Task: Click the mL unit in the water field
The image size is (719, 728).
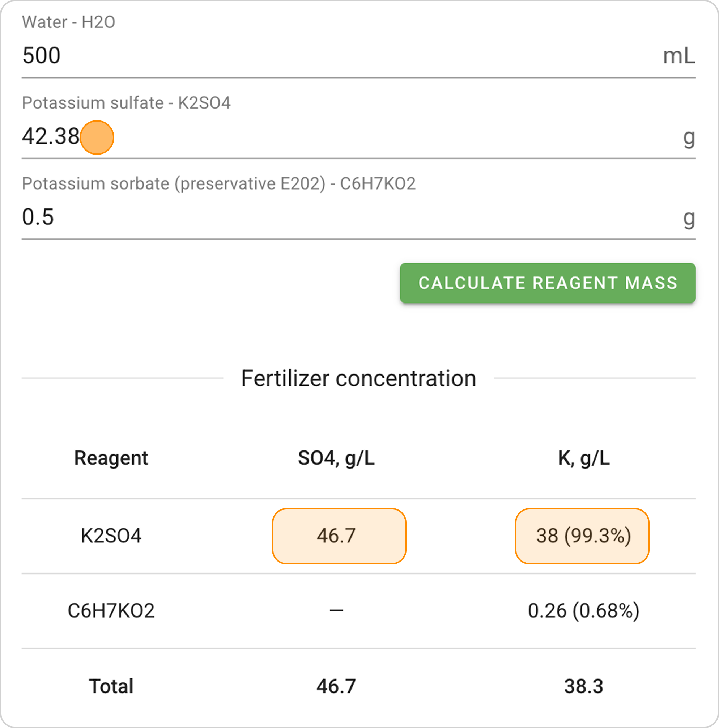Action: point(679,56)
